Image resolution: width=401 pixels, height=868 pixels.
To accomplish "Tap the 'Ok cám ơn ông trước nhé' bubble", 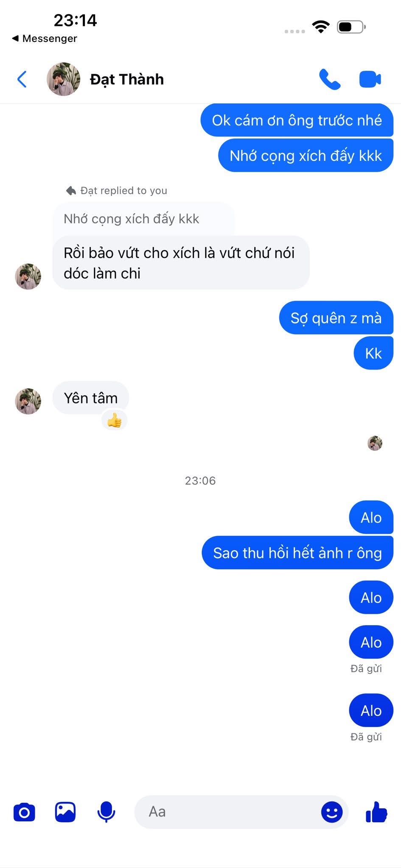I will (x=297, y=120).
